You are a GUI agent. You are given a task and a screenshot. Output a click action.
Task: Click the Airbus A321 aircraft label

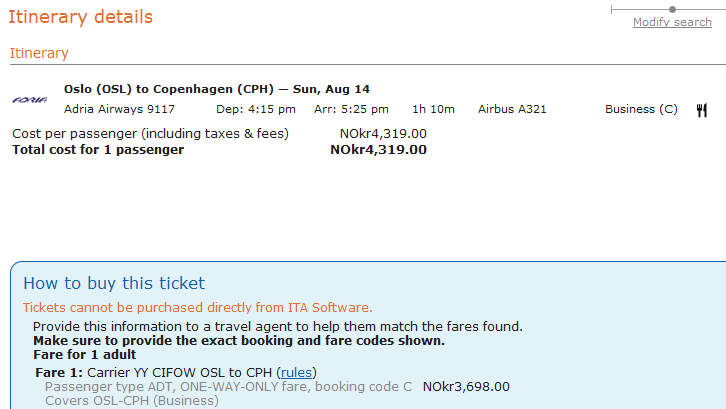pyautogui.click(x=512, y=109)
